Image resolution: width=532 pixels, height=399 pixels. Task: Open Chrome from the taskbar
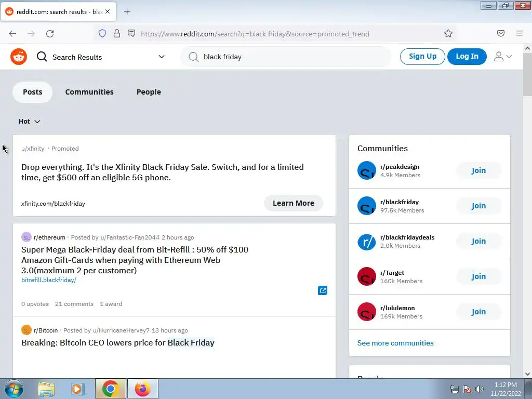pyautogui.click(x=110, y=389)
